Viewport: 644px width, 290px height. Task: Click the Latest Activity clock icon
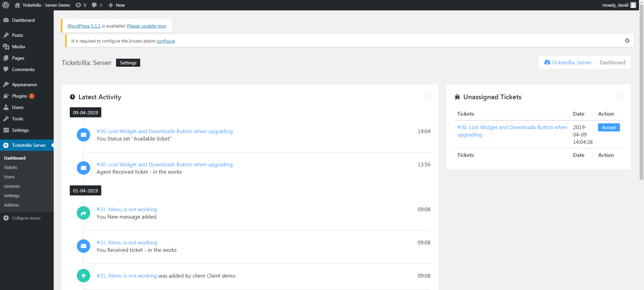(72, 97)
